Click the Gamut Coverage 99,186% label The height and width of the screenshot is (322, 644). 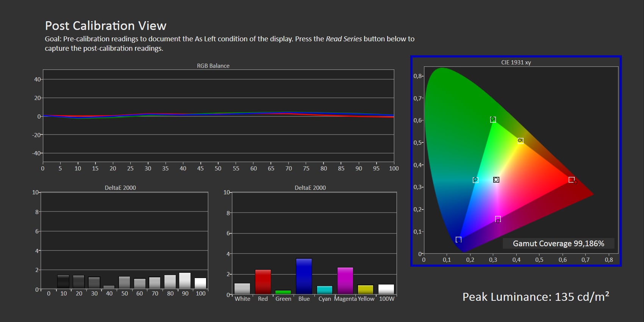pyautogui.click(x=558, y=244)
